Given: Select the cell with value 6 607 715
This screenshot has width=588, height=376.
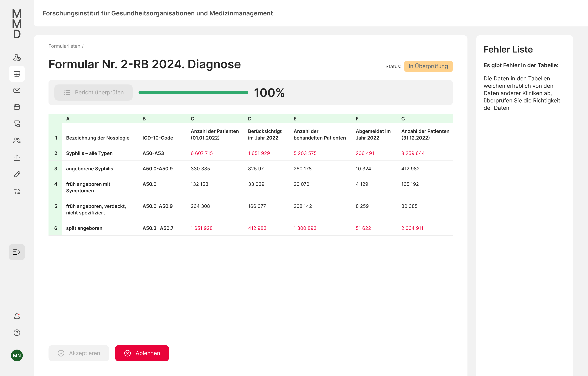Looking at the screenshot, I should click(x=202, y=153).
